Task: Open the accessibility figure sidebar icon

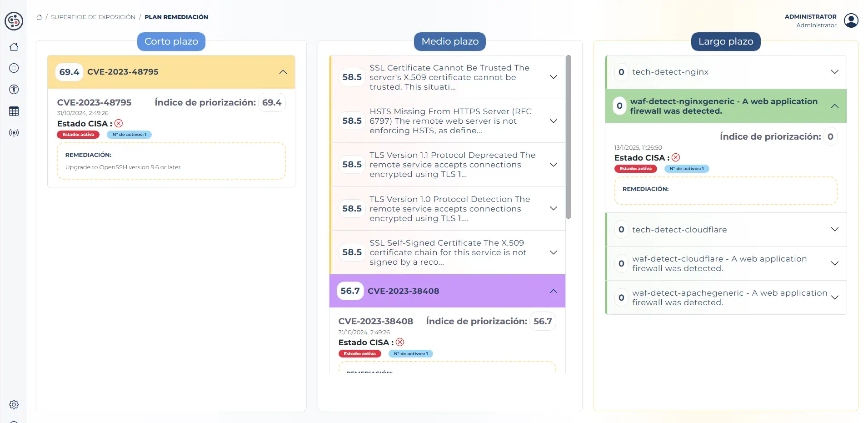Action: point(14,90)
